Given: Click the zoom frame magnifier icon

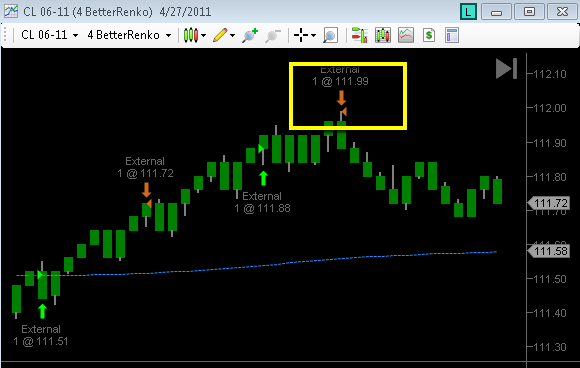Looking at the screenshot, I should [330, 36].
